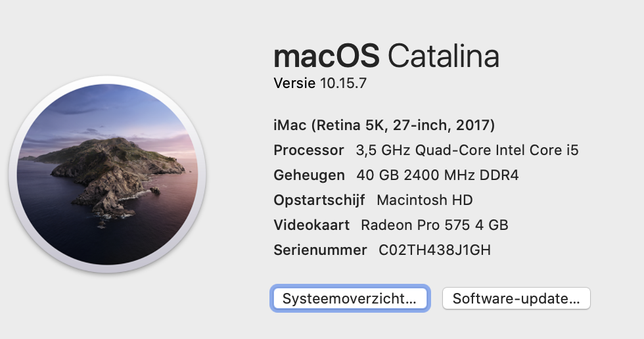Screen dimensions: 644x339
Task: Click the Catalina word in title
Action: (443, 55)
